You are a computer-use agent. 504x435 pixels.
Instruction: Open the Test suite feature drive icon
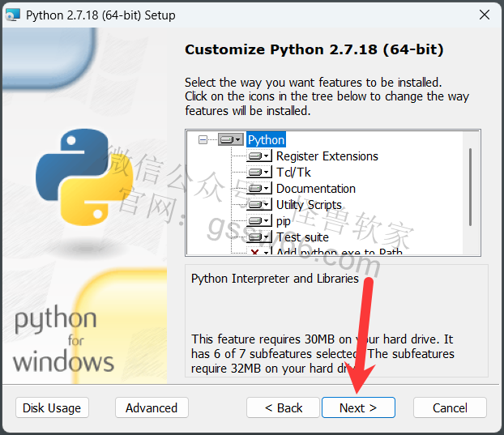[259, 237]
